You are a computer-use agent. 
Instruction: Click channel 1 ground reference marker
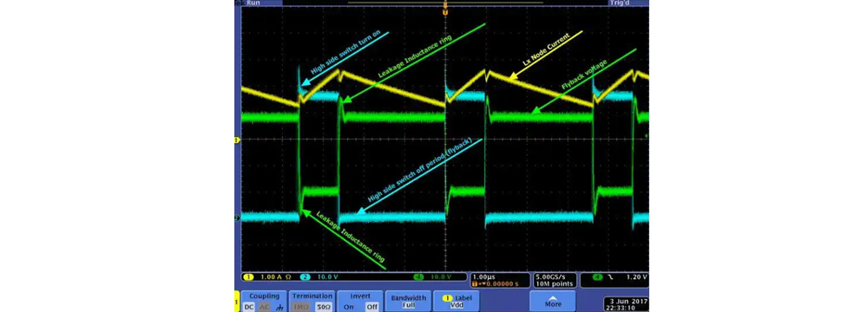coord(237,140)
